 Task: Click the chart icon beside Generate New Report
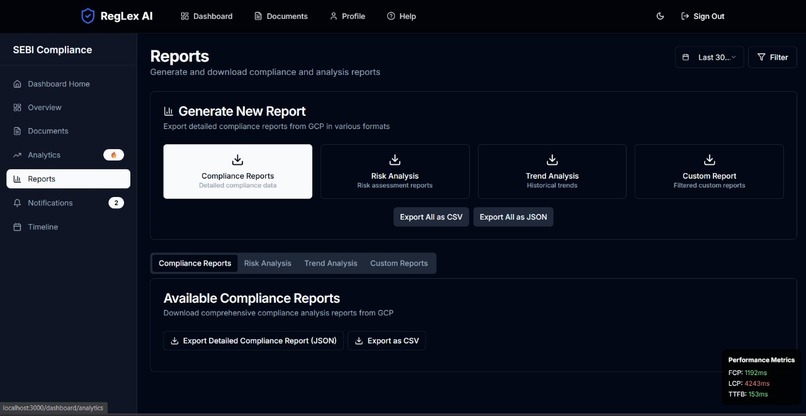(x=168, y=111)
